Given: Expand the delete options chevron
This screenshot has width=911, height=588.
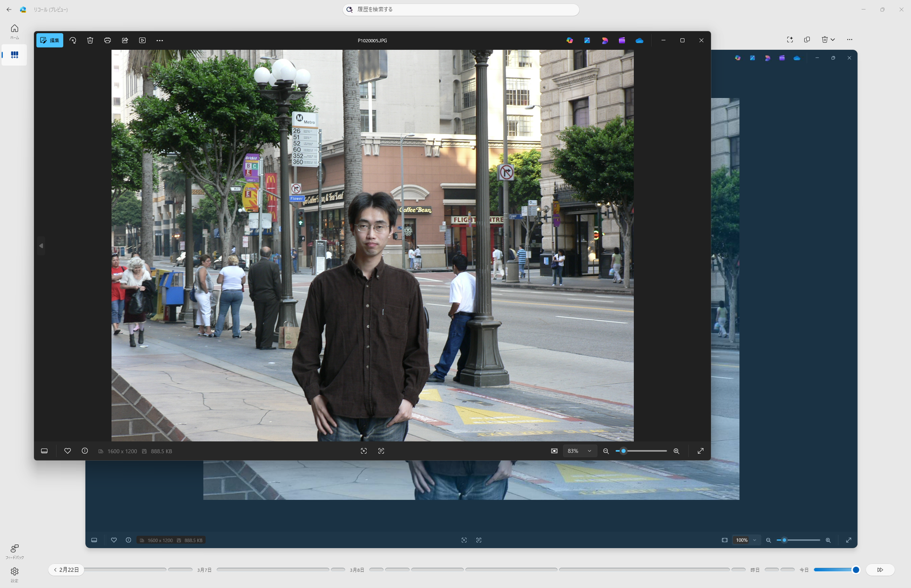Looking at the screenshot, I should [x=833, y=39].
